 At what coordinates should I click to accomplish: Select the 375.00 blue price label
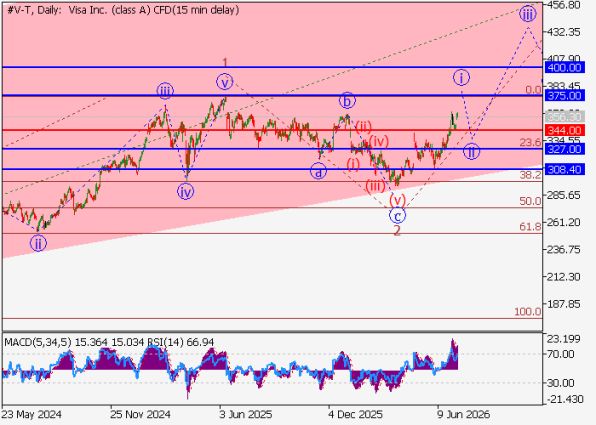564,96
